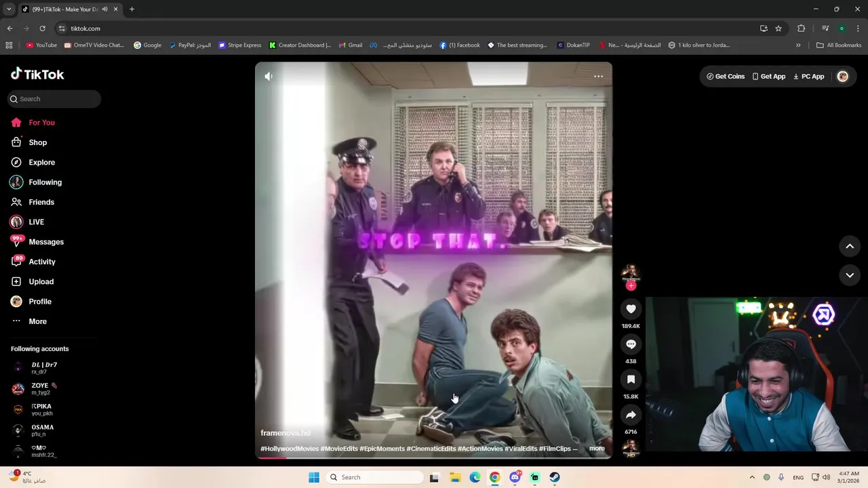
Task: Click the video progress bar
Action: (433, 457)
